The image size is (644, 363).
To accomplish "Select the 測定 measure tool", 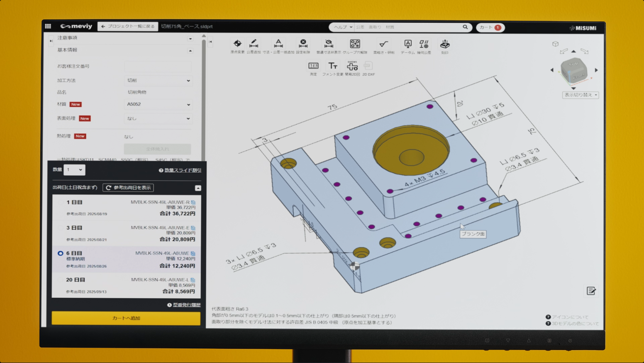I will 313,66.
